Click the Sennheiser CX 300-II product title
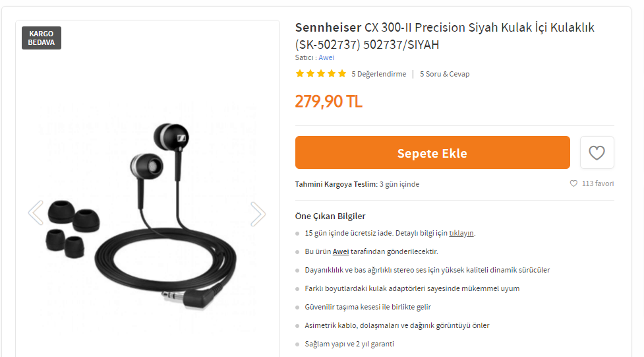 click(x=444, y=36)
